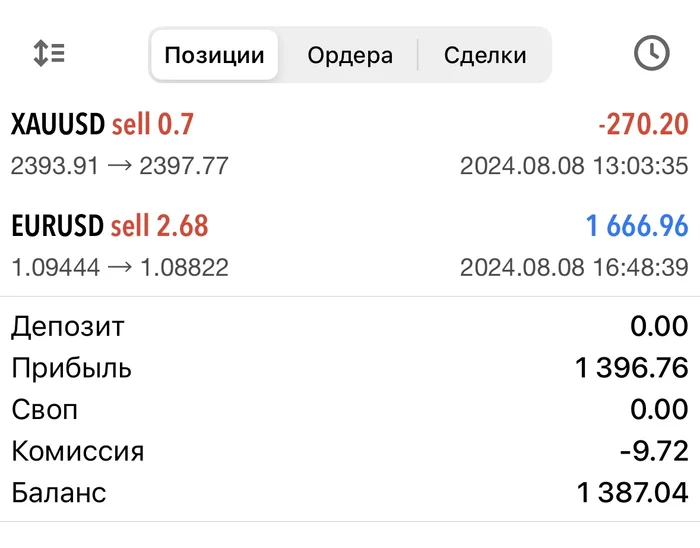Open the history period clock icon

(651, 54)
